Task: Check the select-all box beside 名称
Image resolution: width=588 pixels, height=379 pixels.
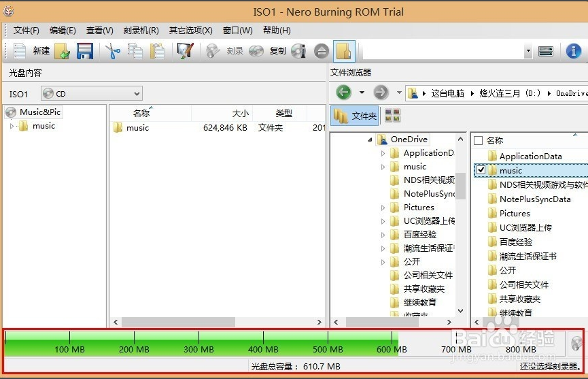Action: point(478,140)
